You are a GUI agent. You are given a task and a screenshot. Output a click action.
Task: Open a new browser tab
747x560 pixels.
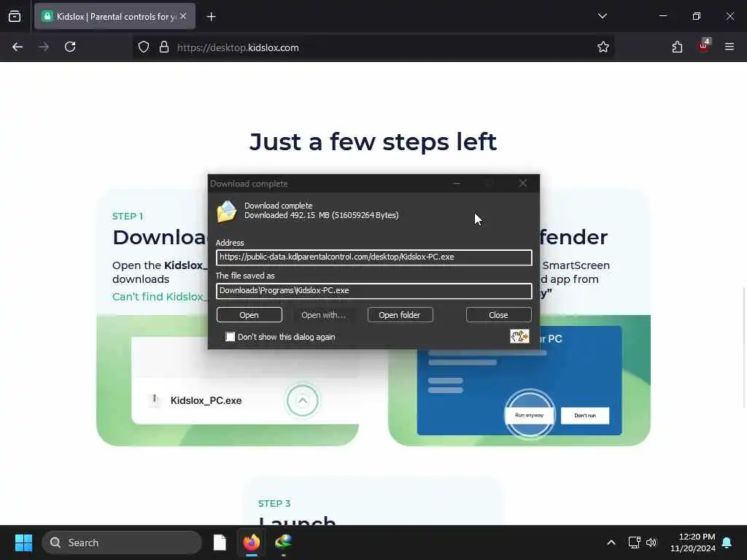click(x=212, y=17)
